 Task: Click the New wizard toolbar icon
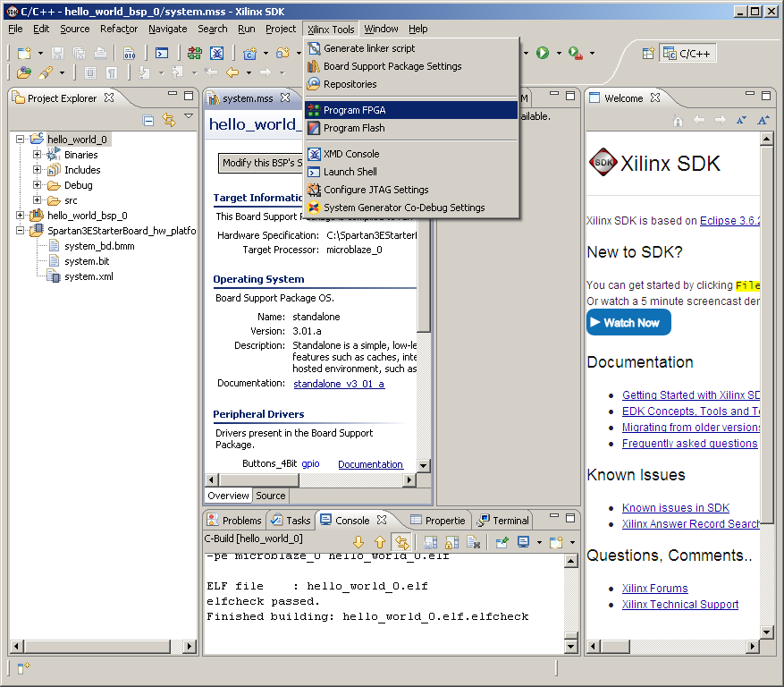point(24,53)
